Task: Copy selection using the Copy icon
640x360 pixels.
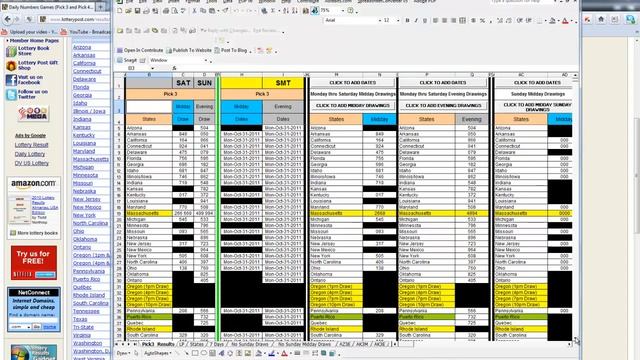Action: click(203, 11)
